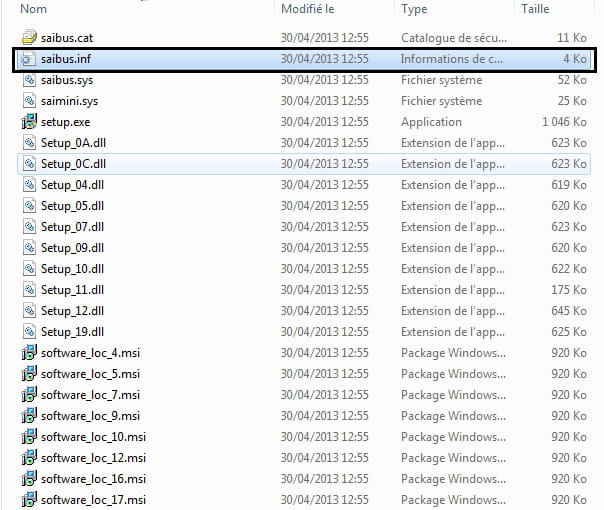Click the Setup_11.dll file icon

(29, 290)
